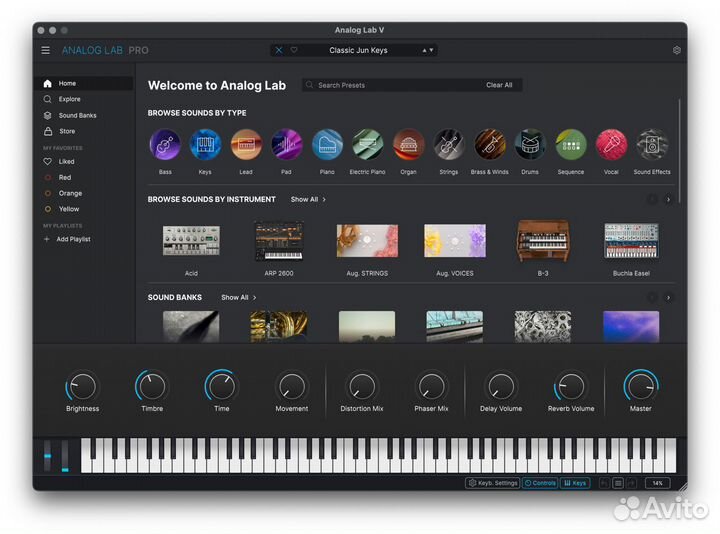
Task: Choose the Drums sound type icon
Action: pos(530,145)
